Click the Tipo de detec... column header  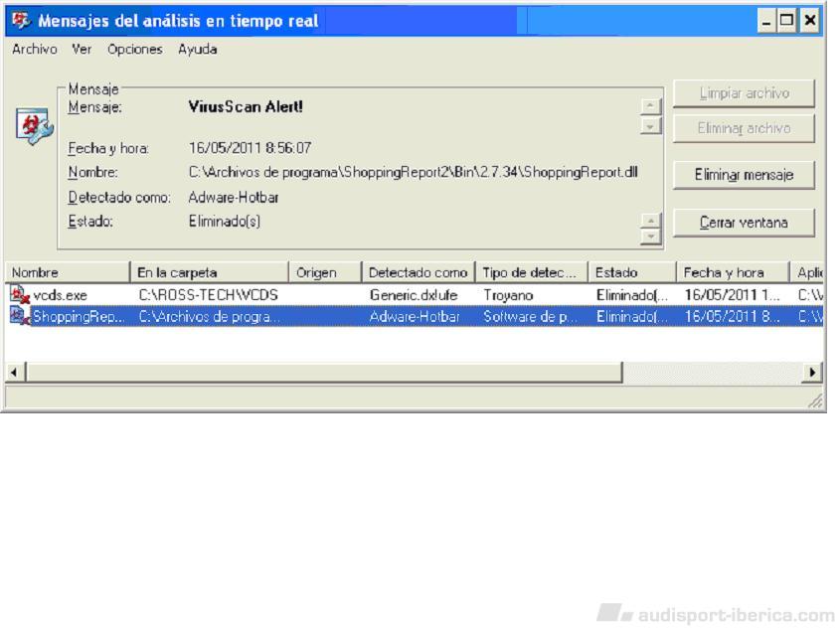pyautogui.click(x=532, y=272)
